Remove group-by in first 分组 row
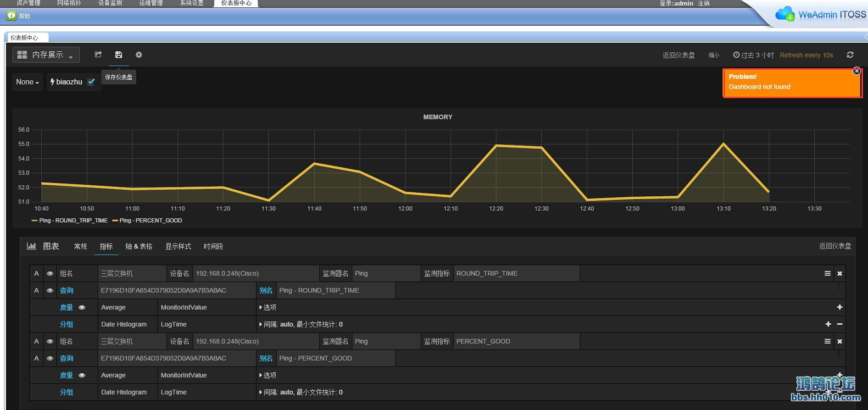868x410 pixels. tap(840, 324)
